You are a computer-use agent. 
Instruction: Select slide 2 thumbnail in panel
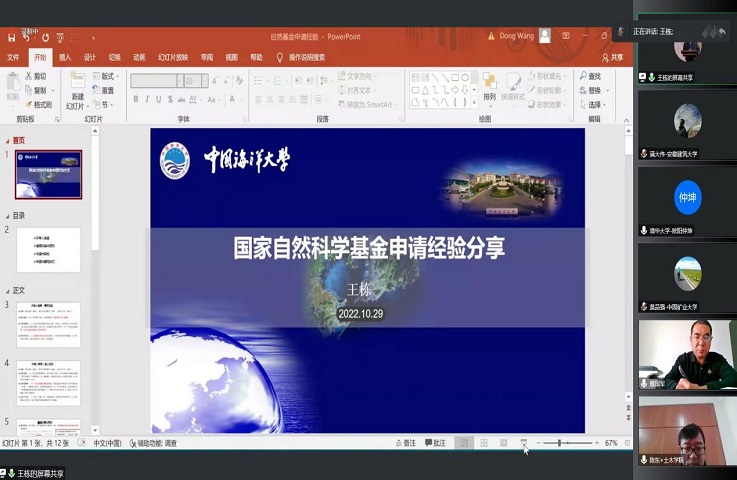[x=48, y=249]
